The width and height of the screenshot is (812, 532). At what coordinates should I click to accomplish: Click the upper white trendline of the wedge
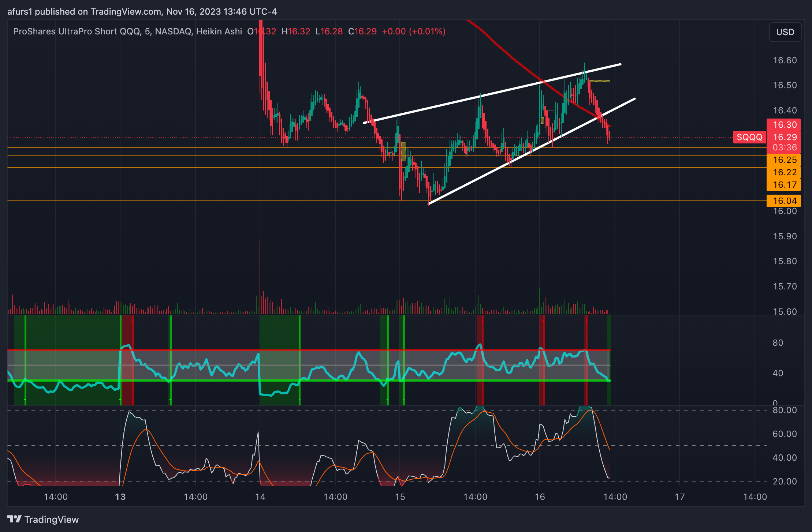pyautogui.click(x=492, y=94)
